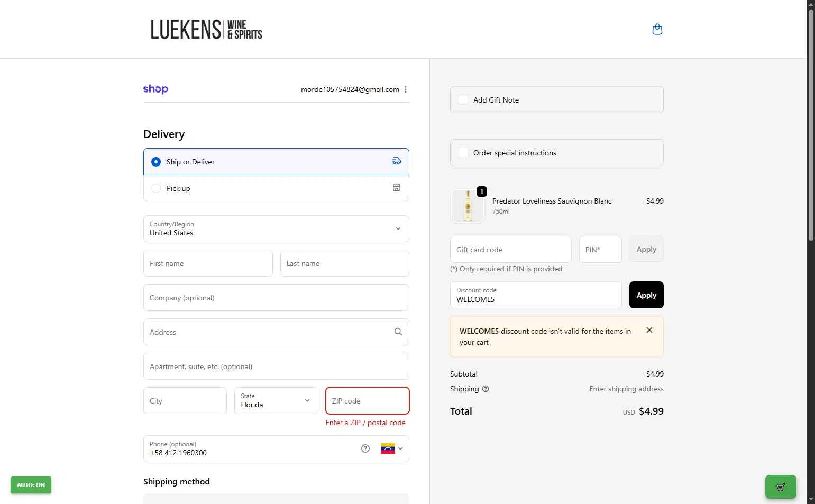This screenshot has height=504, width=815.
Task: Click the 'Only required if PIN is provided' note
Action: point(506,269)
